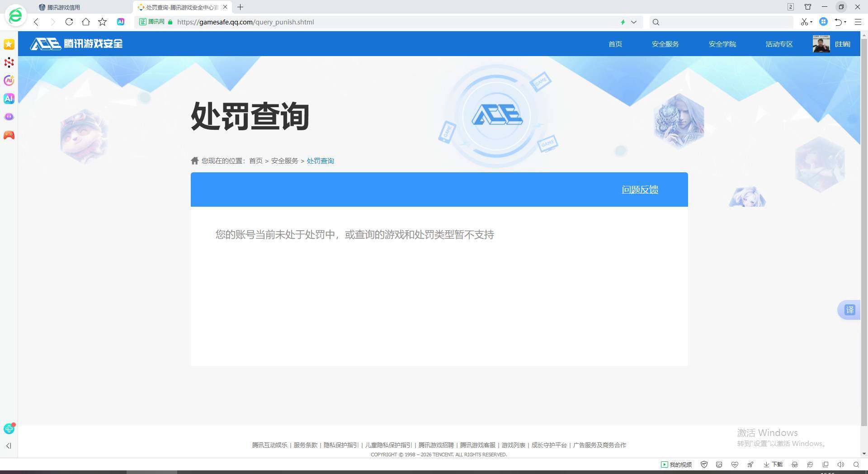Open the 腾讯游戏招聘 footer link
Screen dimensions: 868x474
point(436,445)
